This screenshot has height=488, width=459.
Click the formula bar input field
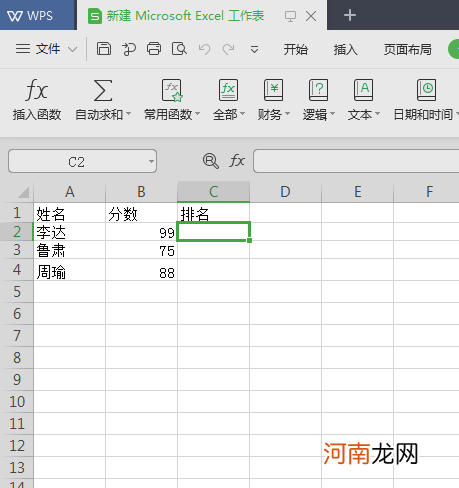pos(356,161)
